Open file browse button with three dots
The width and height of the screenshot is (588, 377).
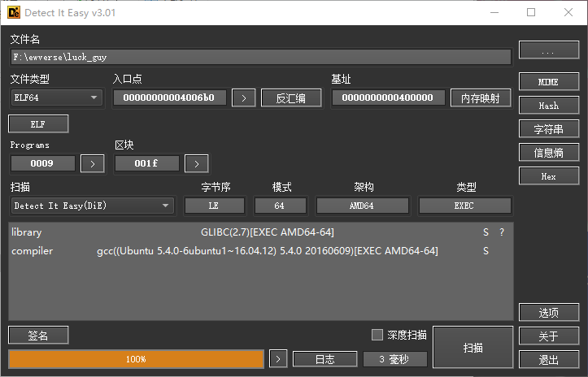tap(549, 50)
